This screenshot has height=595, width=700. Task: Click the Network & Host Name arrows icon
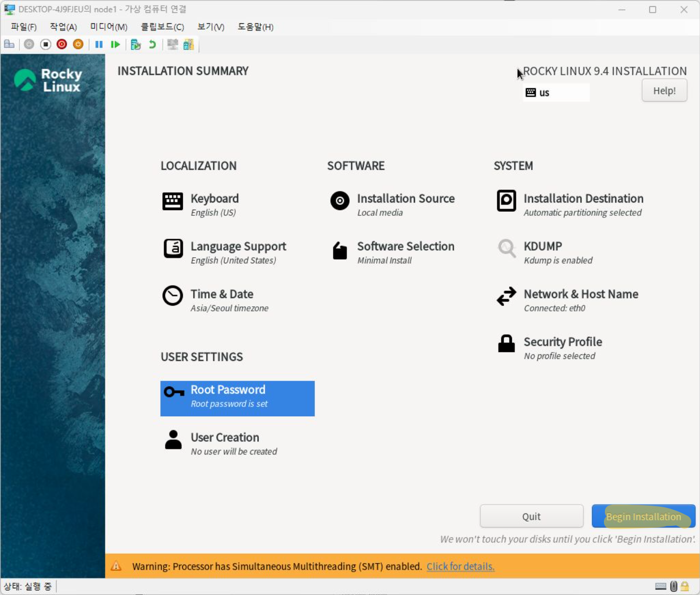tap(506, 296)
